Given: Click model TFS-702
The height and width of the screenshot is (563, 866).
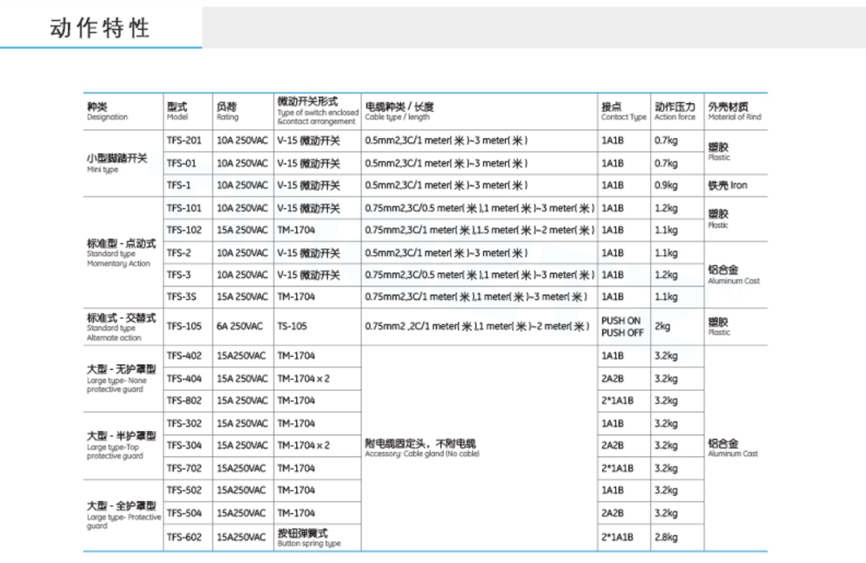Looking at the screenshot, I should point(184,469).
